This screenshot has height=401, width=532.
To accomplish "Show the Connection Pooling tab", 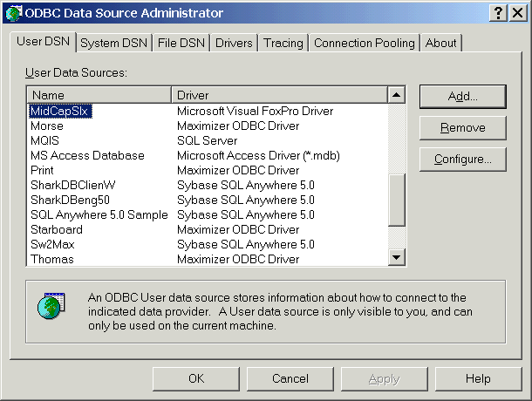I will coord(364,43).
